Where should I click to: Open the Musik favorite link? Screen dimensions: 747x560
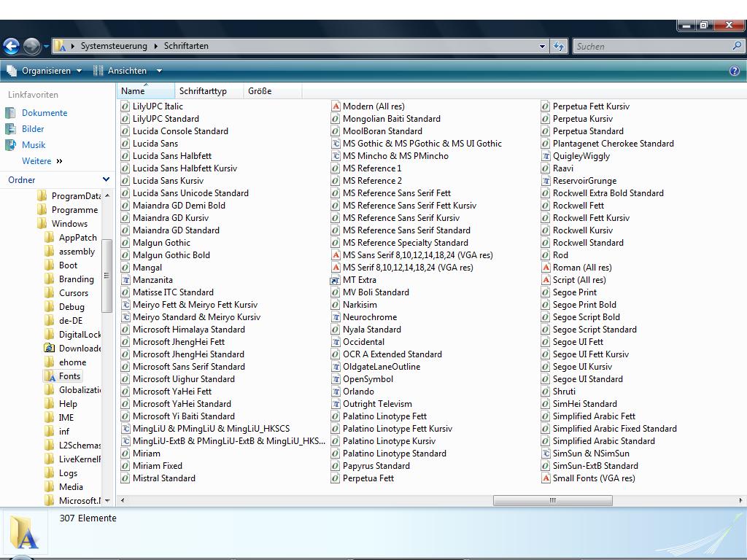point(34,145)
